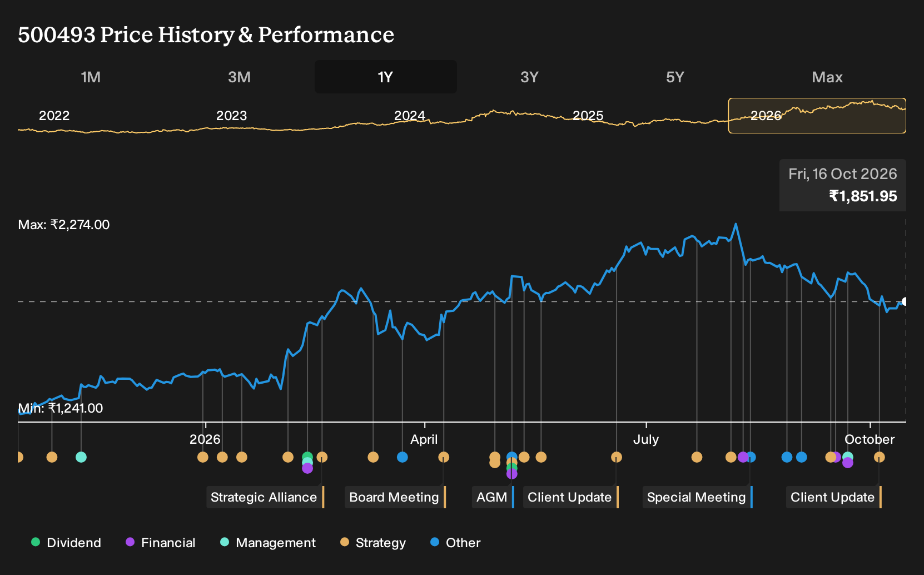Screen dimensions: 924x575
Task: Click the Min: ₹1,241.00 label
Action: coord(61,408)
